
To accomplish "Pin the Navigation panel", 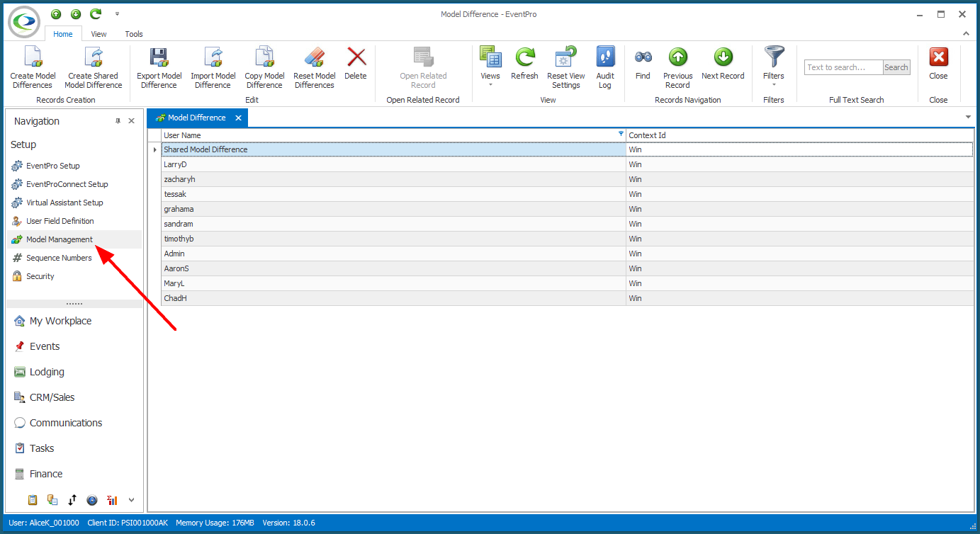I will [x=118, y=121].
